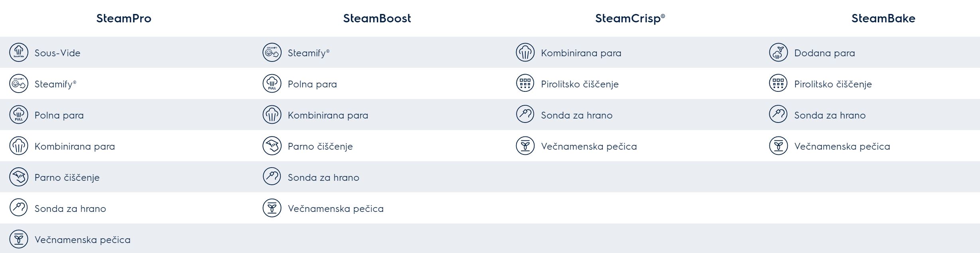This screenshot has height=253, width=980.
Task: Click the Sous-Vide icon under SteamPro
Action: coord(19,53)
